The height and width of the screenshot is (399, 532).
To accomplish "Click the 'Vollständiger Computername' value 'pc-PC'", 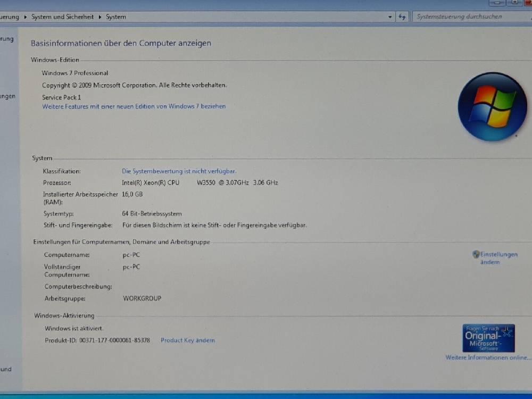I will click(x=131, y=267).
